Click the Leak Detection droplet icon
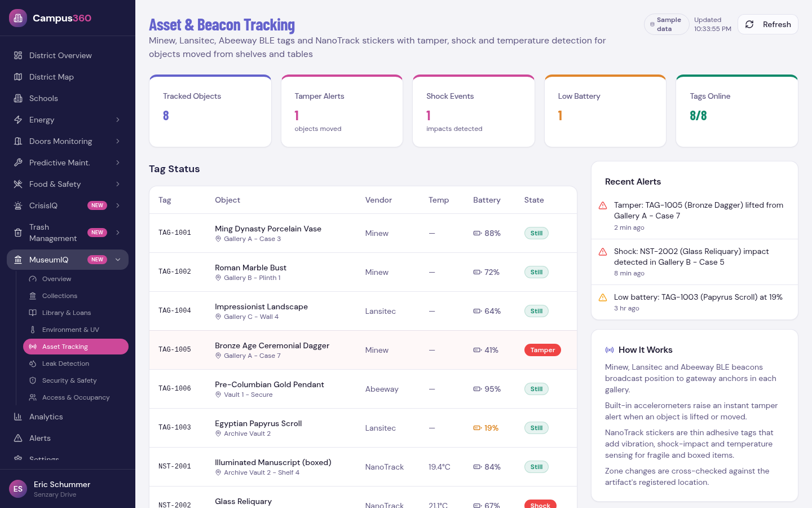812x508 pixels. (x=33, y=364)
